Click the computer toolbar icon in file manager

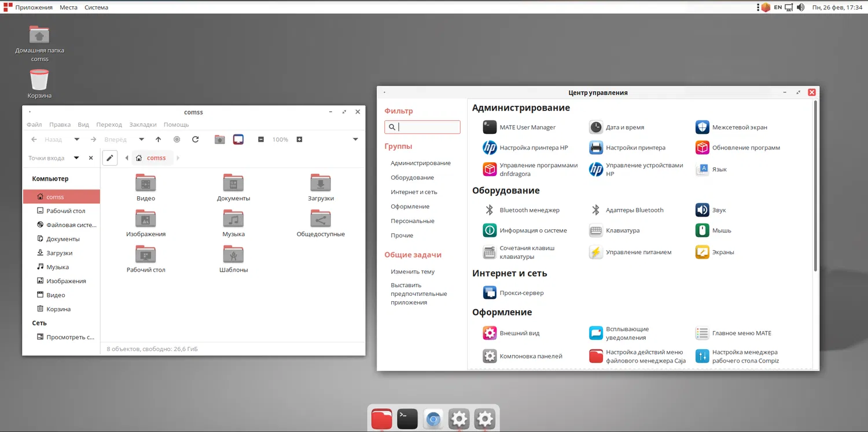238,140
